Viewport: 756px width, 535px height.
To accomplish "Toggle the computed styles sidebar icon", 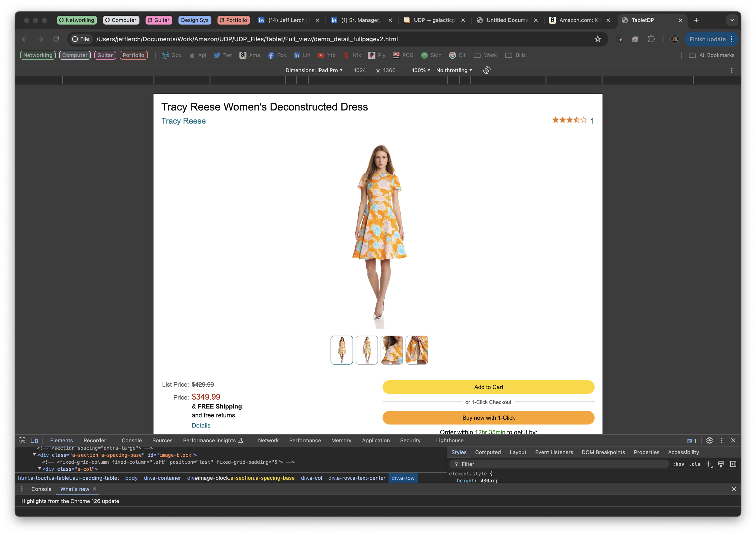I will [733, 464].
